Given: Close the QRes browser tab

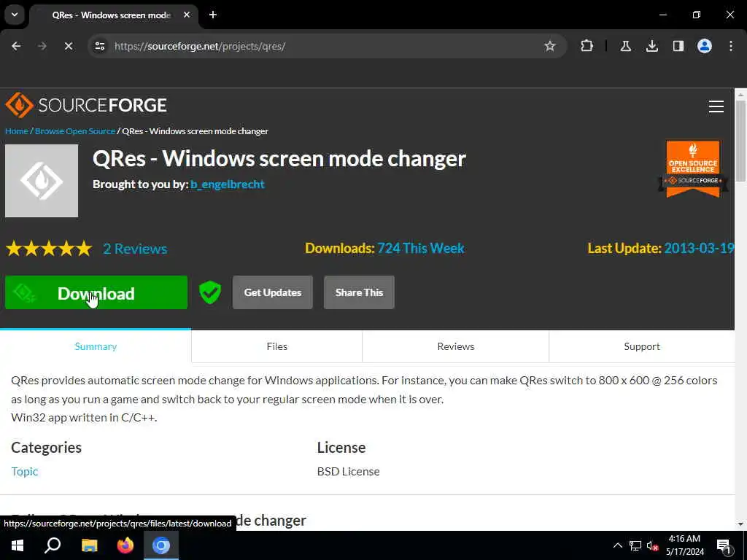Looking at the screenshot, I should point(187,15).
